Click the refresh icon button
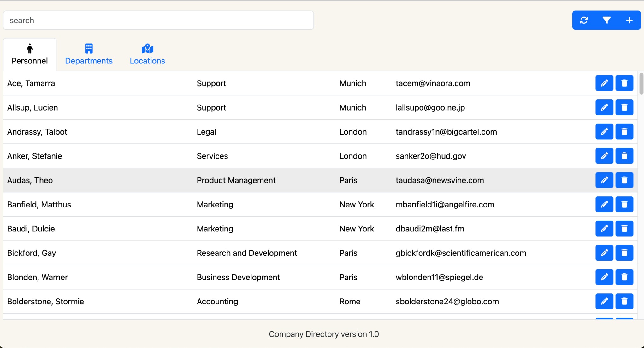 [584, 20]
